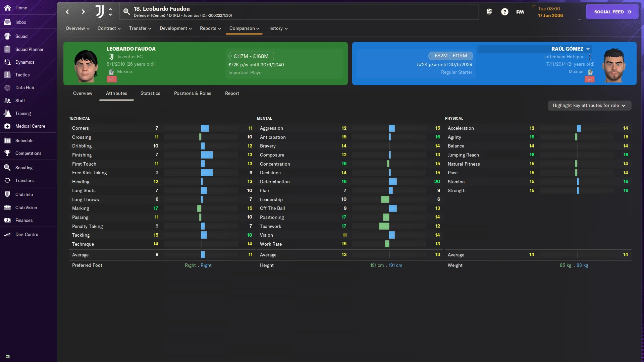Image resolution: width=644 pixels, height=362 pixels.
Task: Expand Highlight key attributes for role dropdown
Action: tap(589, 105)
